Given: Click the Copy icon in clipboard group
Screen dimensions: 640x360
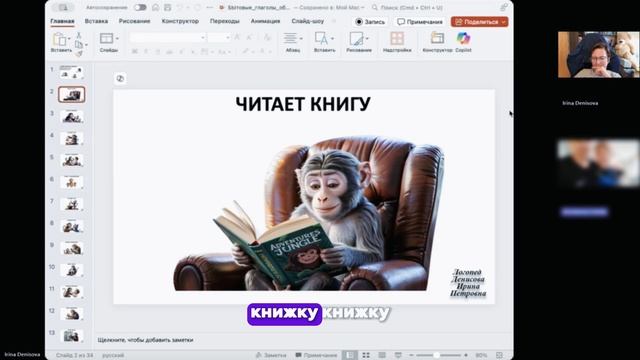Looking at the screenshot, I should pos(79,44).
